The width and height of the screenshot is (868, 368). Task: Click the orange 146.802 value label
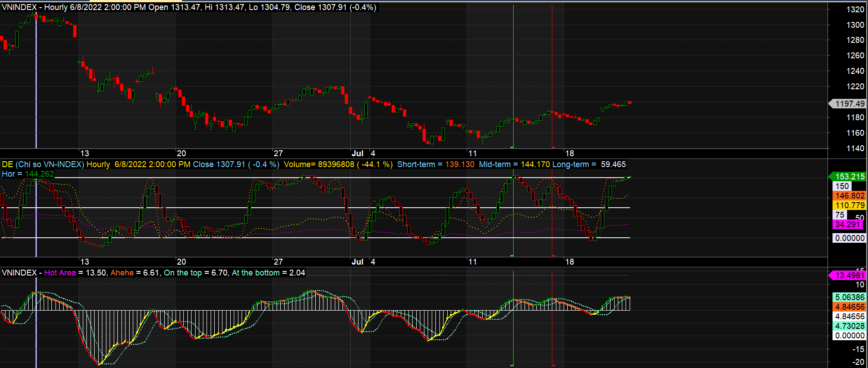pyautogui.click(x=849, y=195)
